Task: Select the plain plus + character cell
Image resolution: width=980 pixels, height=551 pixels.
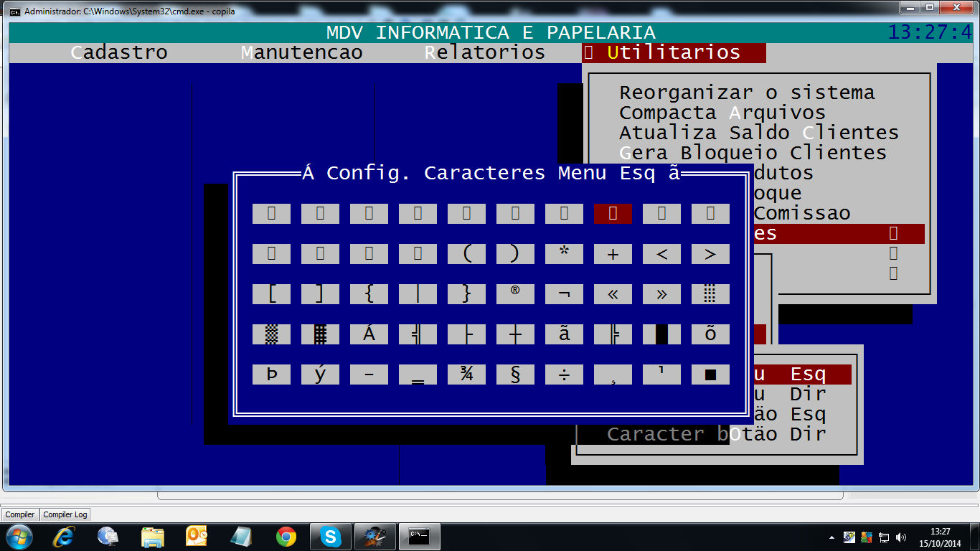Action: 613,253
